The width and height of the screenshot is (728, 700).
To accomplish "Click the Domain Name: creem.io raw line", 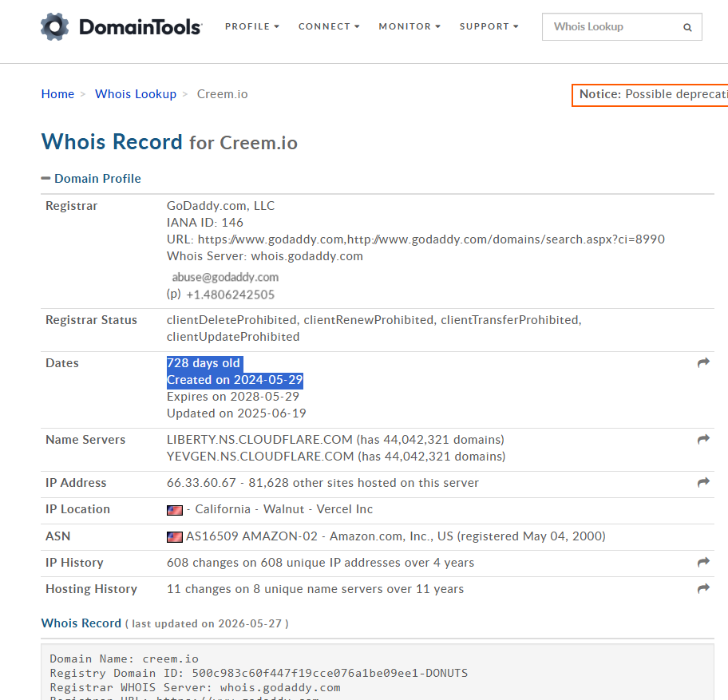I will [124, 658].
